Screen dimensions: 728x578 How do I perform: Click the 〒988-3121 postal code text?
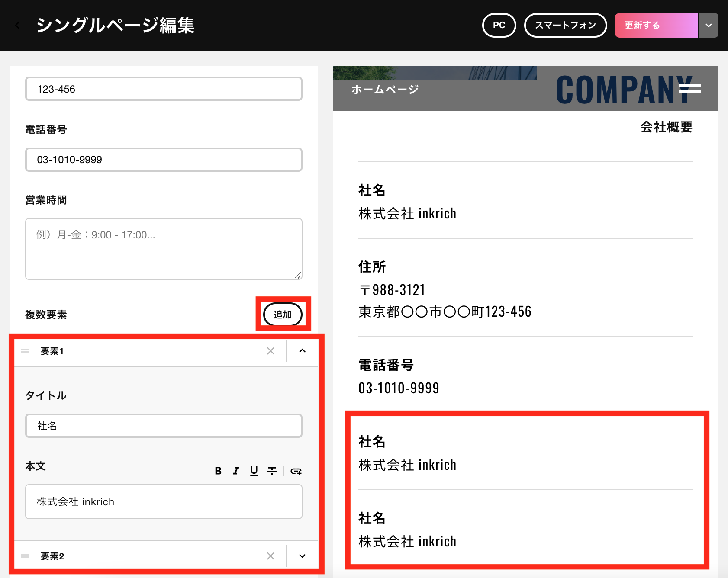(x=392, y=290)
